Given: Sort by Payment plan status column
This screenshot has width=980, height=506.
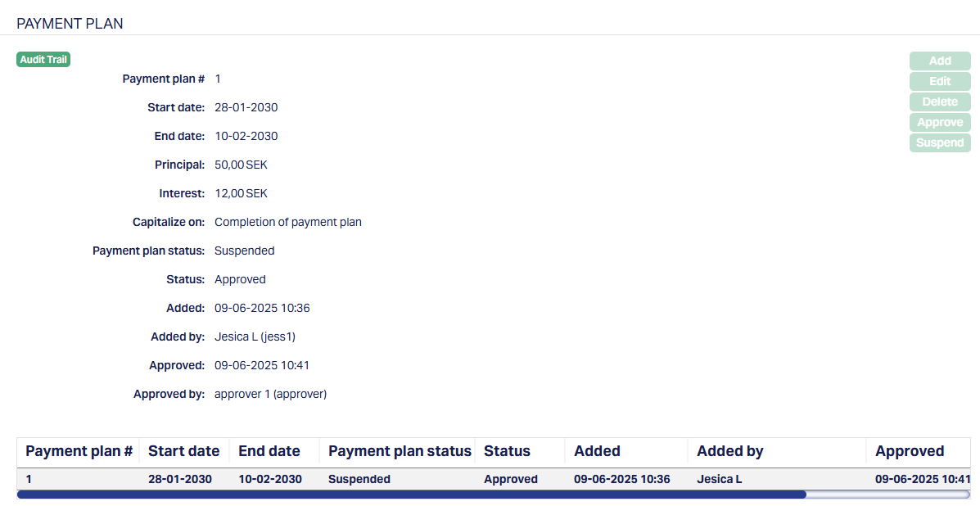Looking at the screenshot, I should pos(400,451).
